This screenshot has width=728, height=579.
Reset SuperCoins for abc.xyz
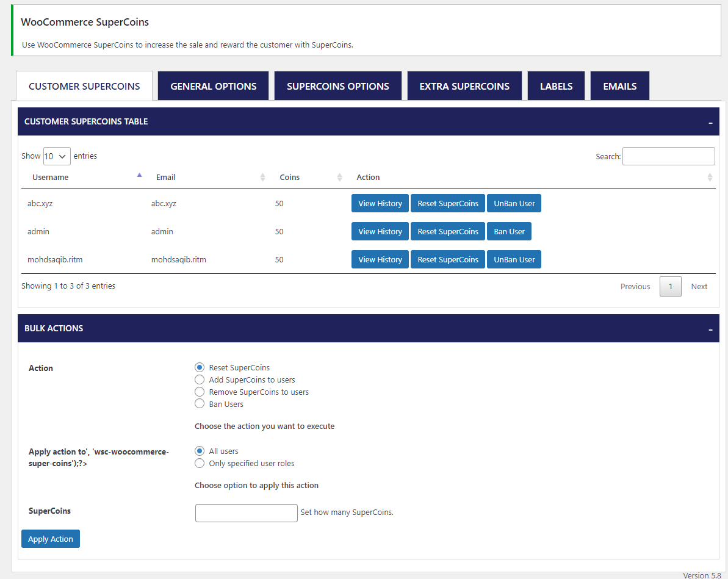click(x=447, y=203)
